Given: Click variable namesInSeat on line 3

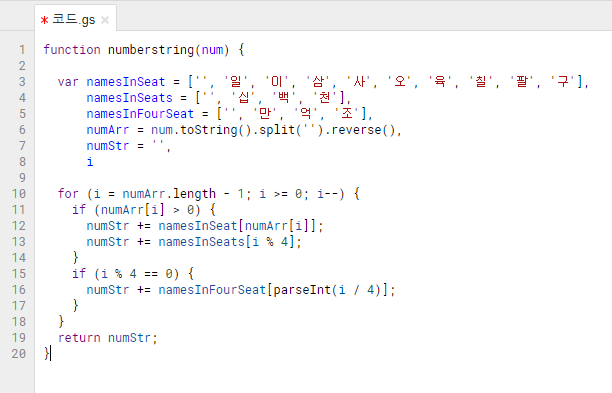Looking at the screenshot, I should [x=126, y=82].
